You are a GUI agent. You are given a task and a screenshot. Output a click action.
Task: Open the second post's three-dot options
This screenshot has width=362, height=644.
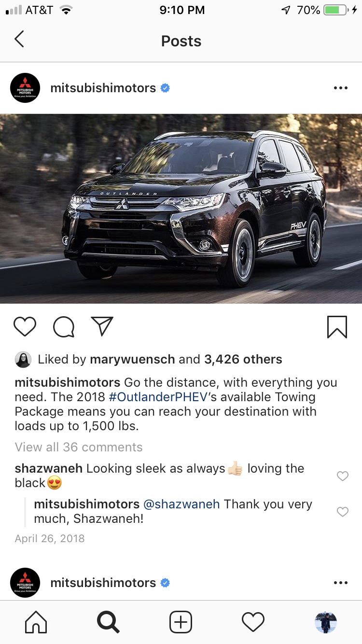pos(340,583)
